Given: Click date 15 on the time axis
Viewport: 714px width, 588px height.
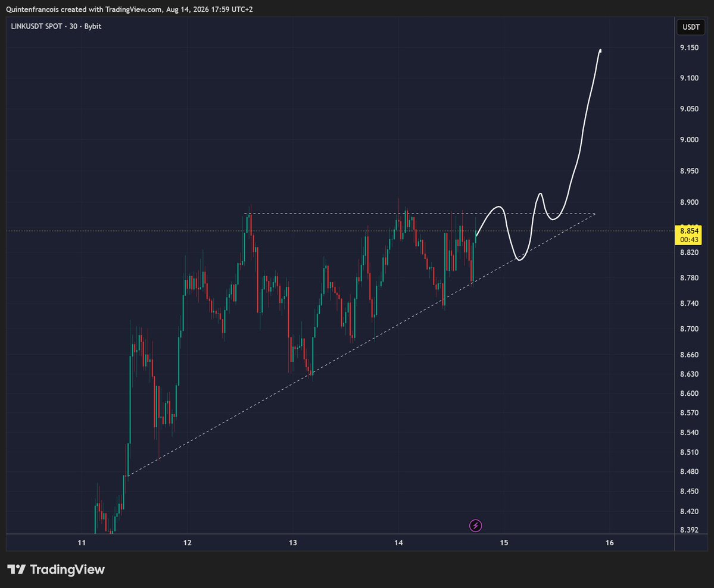Looking at the screenshot, I should tap(504, 543).
